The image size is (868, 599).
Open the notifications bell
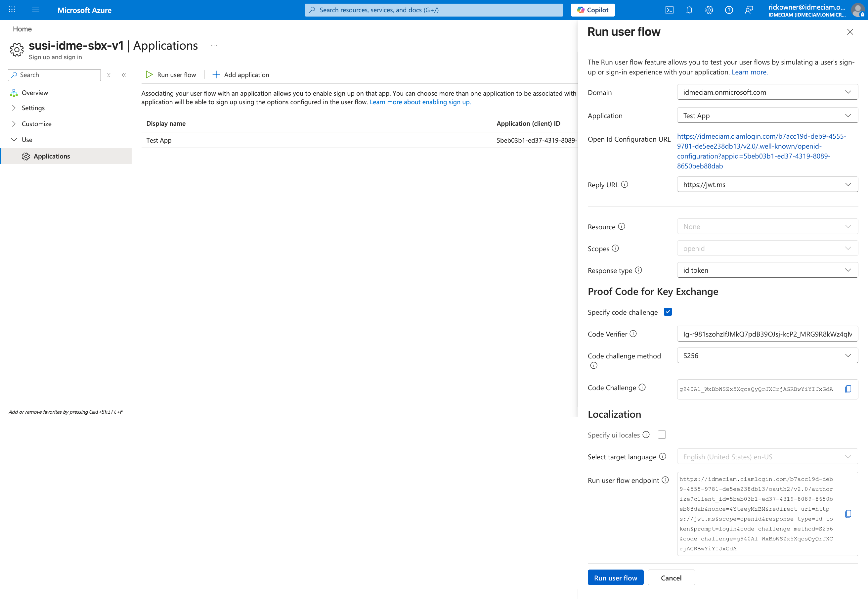click(x=689, y=10)
